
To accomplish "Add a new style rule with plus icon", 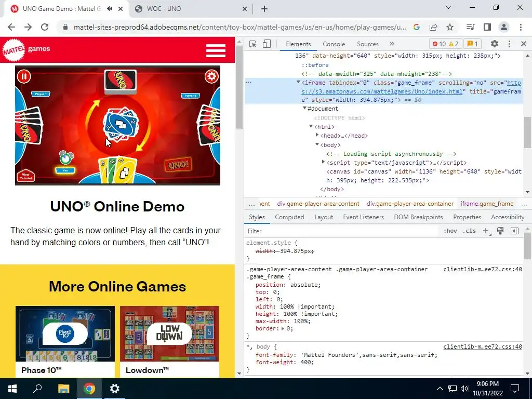I will coord(486,231).
